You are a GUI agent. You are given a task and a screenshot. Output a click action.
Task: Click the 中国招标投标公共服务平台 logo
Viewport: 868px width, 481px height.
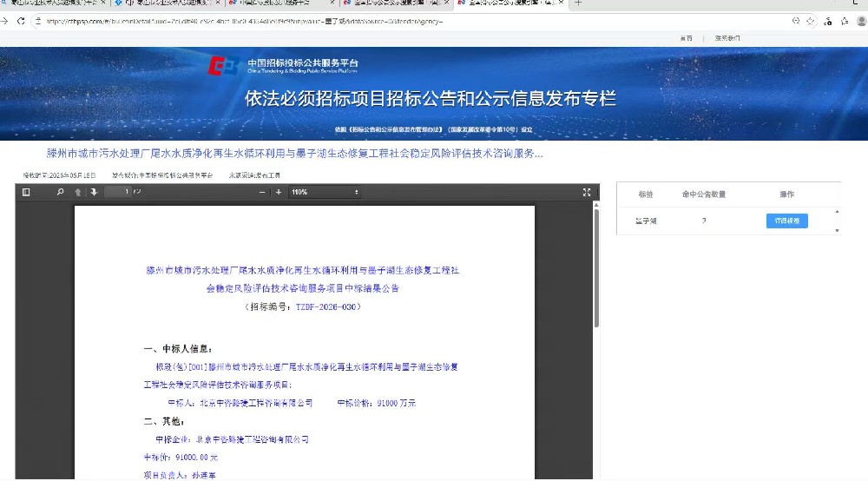pyautogui.click(x=284, y=66)
